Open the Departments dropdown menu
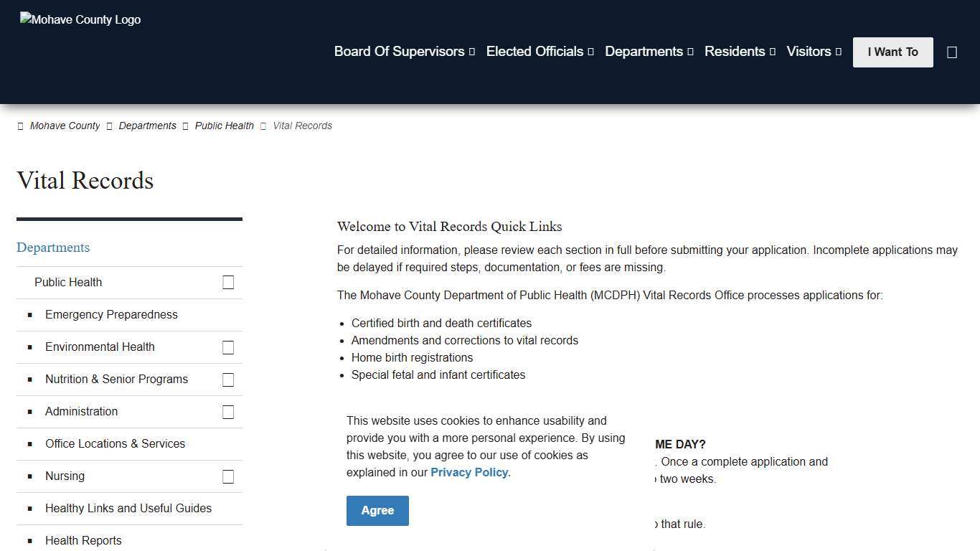Image resolution: width=980 pixels, height=551 pixels. tap(649, 52)
